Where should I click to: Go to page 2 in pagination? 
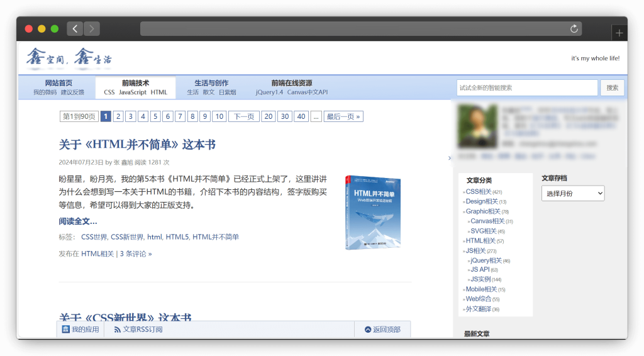click(x=118, y=116)
